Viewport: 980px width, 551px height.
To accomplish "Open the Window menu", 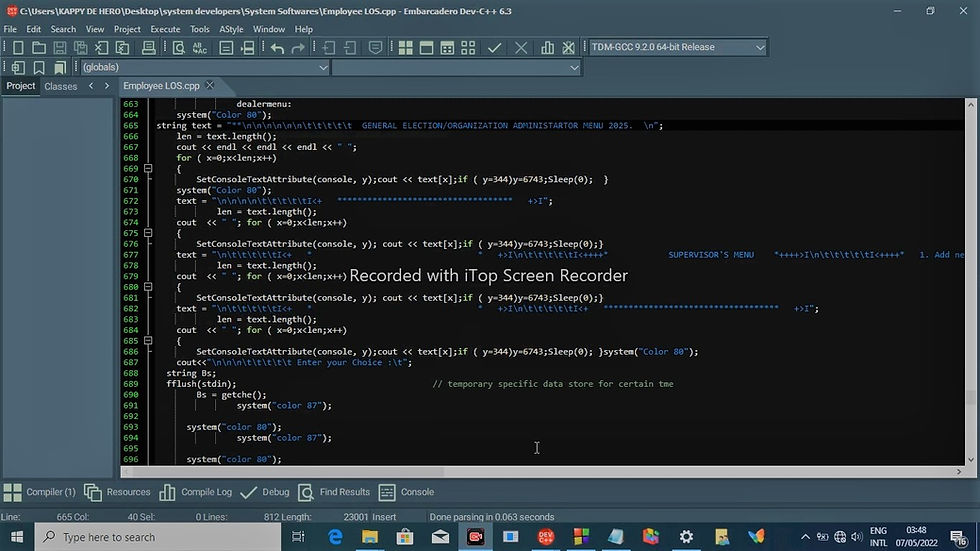I will pos(269,29).
